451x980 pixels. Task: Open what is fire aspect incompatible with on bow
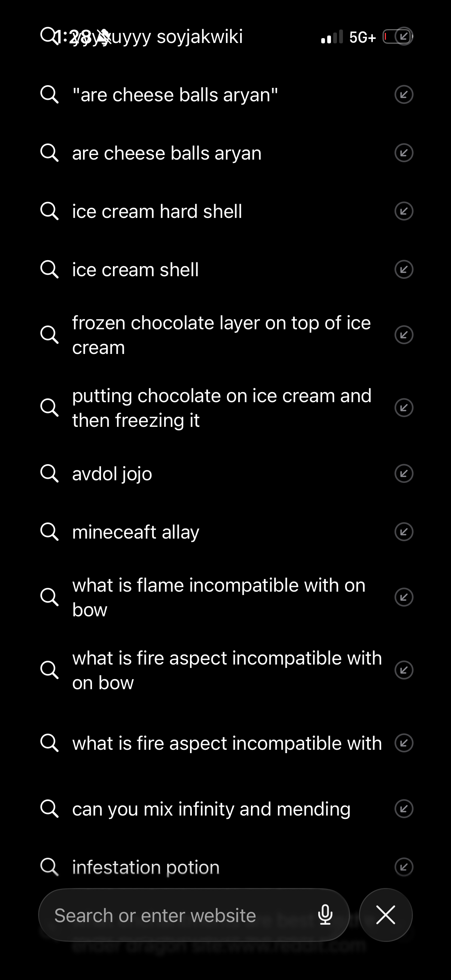click(227, 670)
